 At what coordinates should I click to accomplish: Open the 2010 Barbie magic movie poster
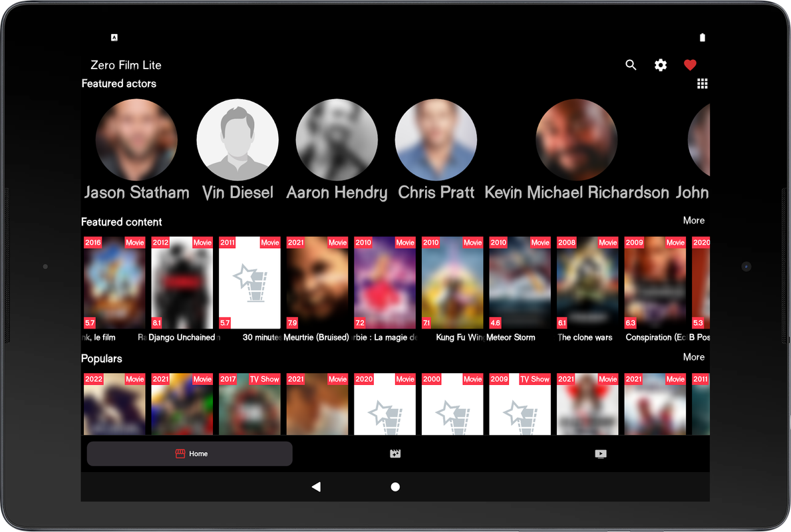385,283
